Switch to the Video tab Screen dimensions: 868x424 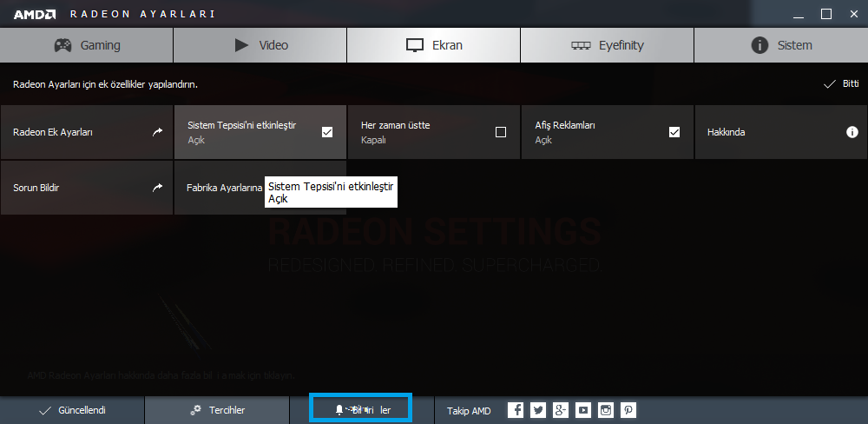tap(260, 45)
